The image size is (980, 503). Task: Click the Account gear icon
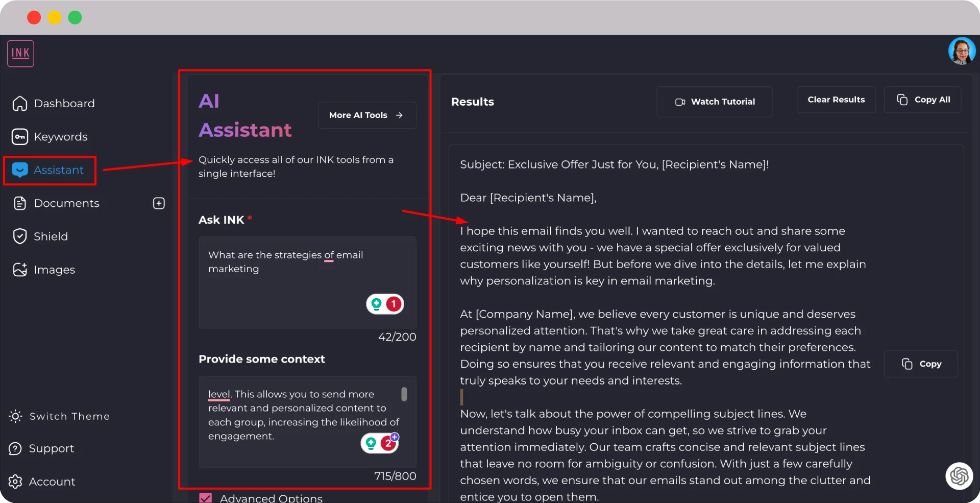(15, 482)
